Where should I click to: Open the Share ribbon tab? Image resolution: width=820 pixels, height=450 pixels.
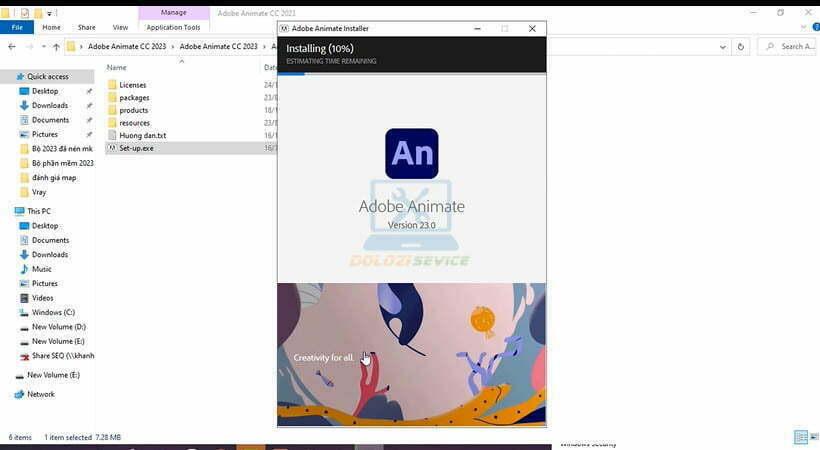coord(86,27)
